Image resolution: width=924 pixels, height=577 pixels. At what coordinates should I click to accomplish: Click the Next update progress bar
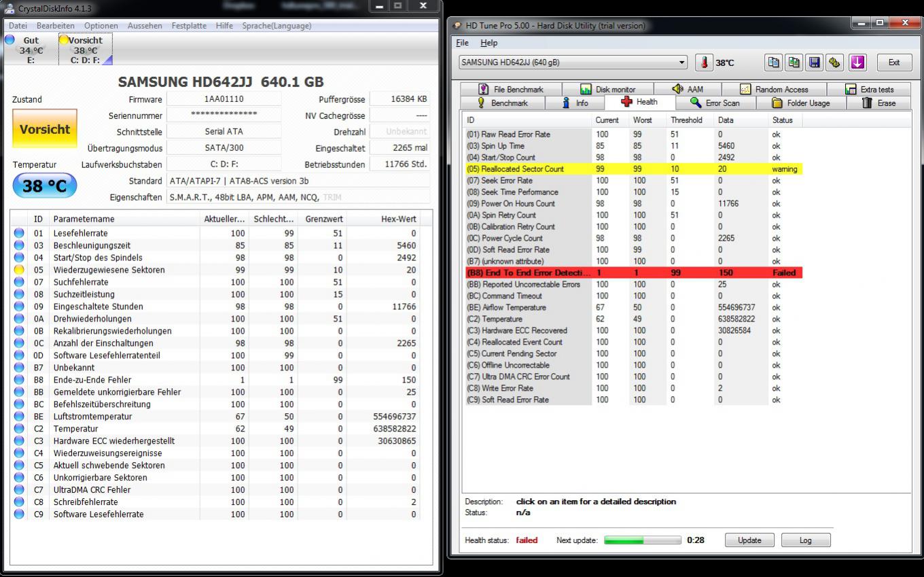click(x=643, y=540)
